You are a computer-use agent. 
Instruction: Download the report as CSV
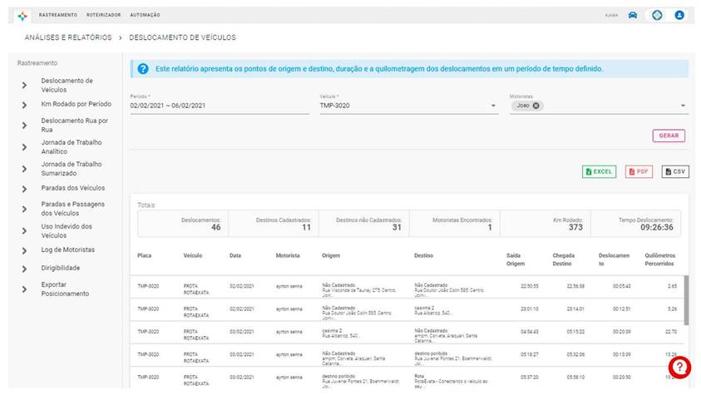pyautogui.click(x=675, y=172)
